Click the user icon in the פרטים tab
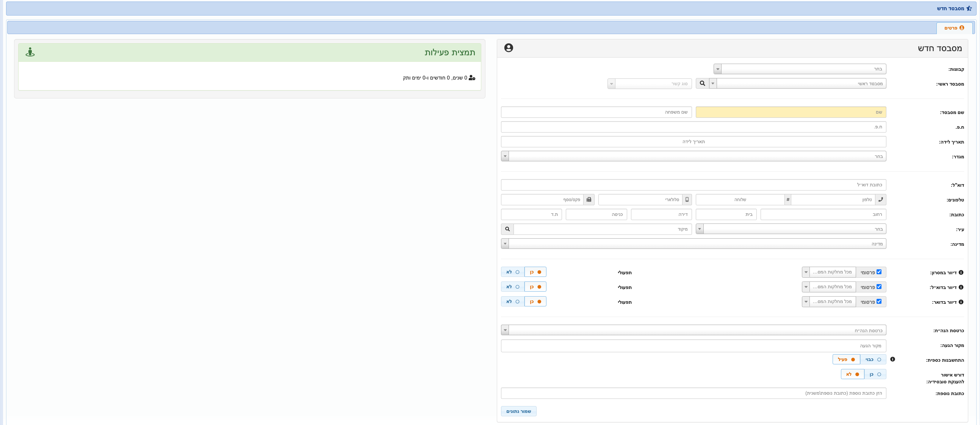The width and height of the screenshot is (980, 425). (962, 28)
